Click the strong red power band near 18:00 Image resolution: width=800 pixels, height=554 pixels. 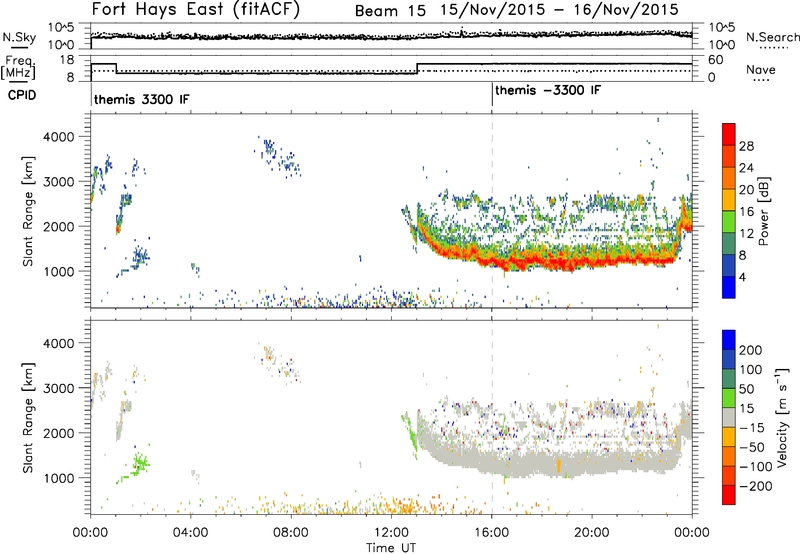(x=541, y=261)
